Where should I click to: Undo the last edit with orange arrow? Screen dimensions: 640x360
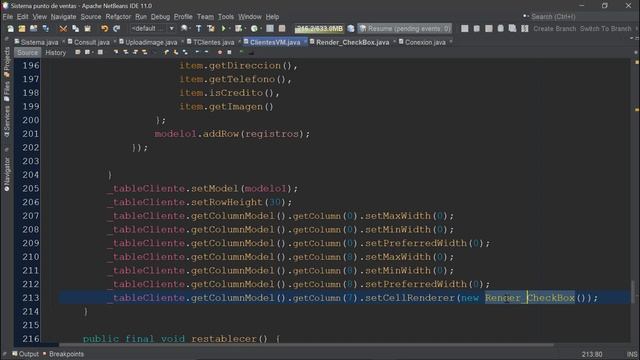tap(104, 29)
